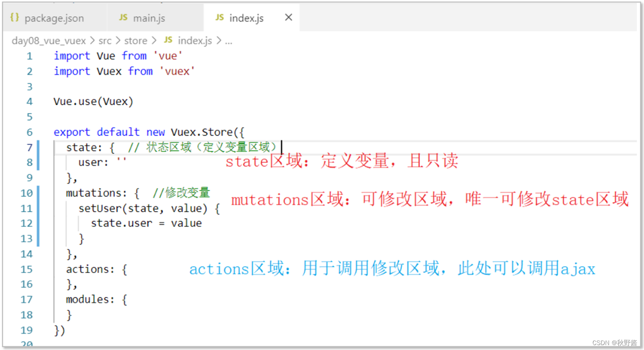Click the Vue.use(Vuex) statement

pyautogui.click(x=93, y=101)
